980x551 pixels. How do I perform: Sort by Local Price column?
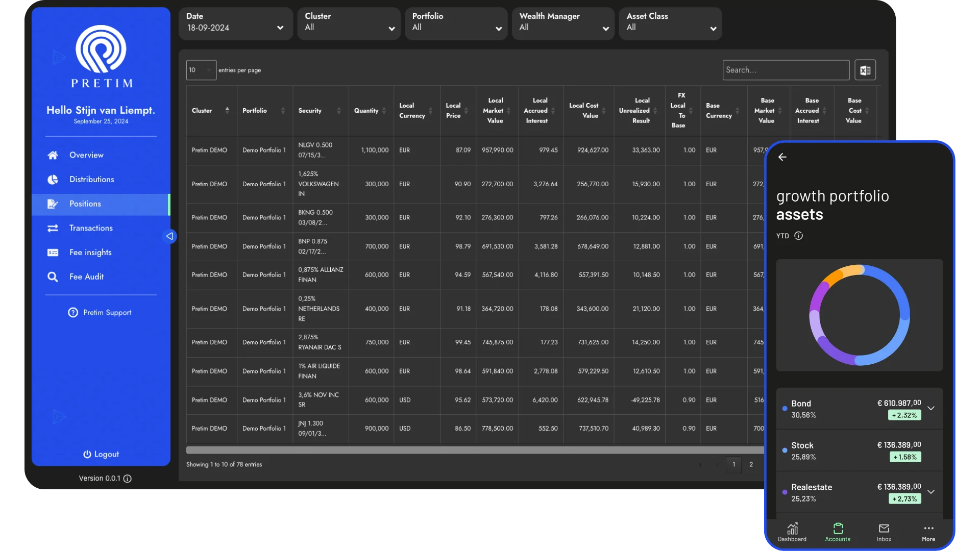point(458,111)
